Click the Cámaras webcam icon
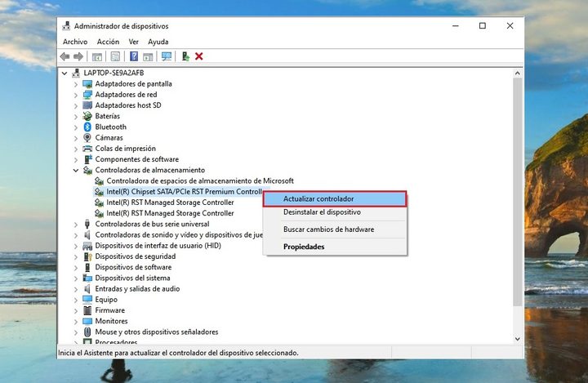Viewport: 588px width, 383px height. (x=87, y=138)
